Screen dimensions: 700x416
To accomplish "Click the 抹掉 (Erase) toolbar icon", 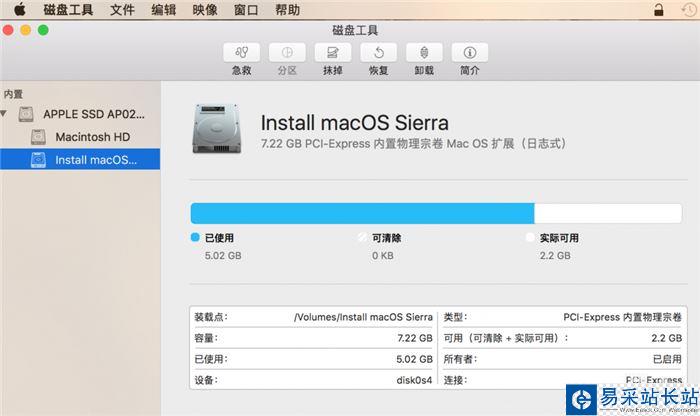I will [333, 53].
